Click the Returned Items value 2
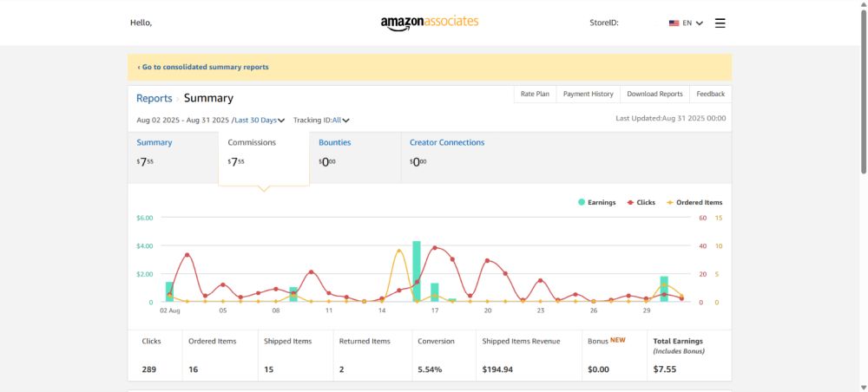The image size is (868, 392). point(341,369)
